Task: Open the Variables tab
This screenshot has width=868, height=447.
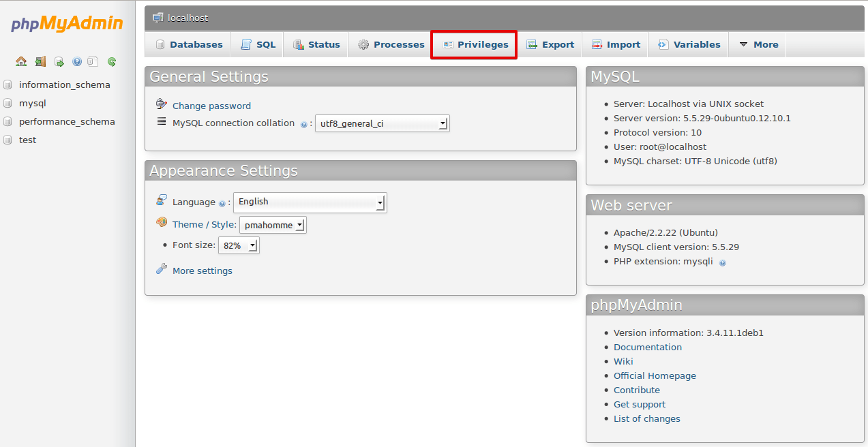Action: (x=689, y=44)
